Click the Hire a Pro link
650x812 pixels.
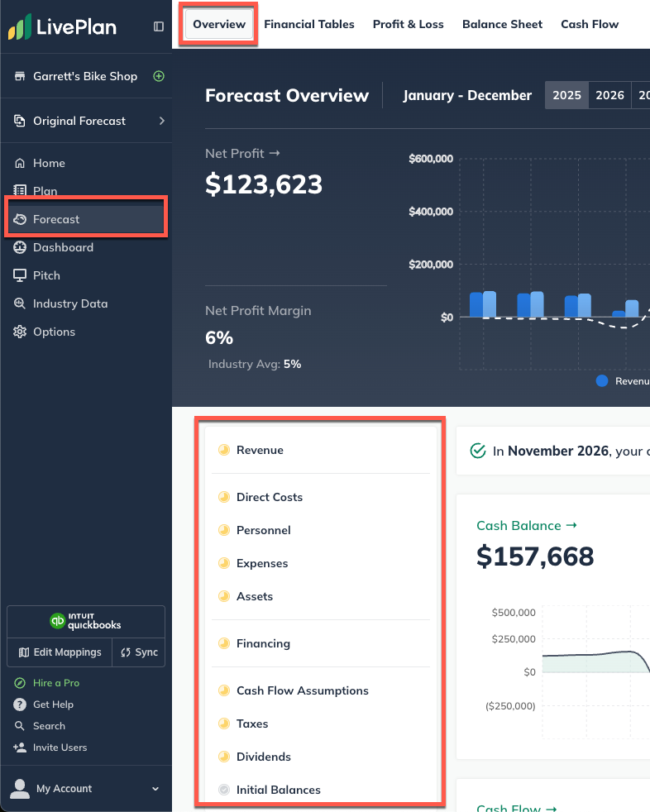(x=55, y=683)
